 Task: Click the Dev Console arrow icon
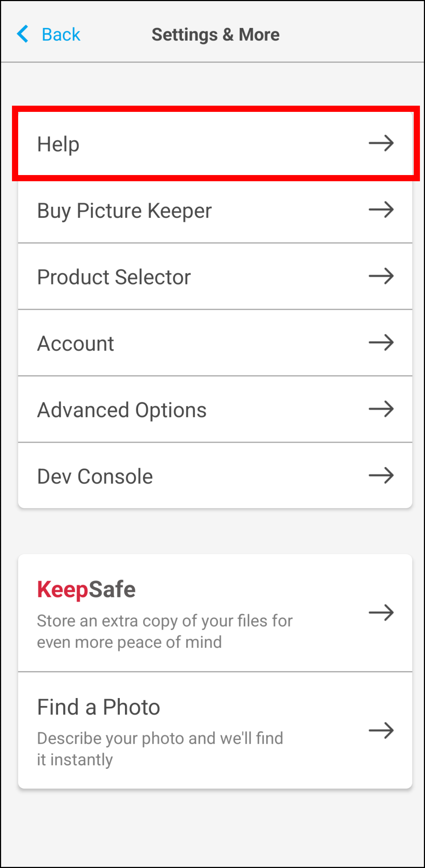[x=381, y=476]
